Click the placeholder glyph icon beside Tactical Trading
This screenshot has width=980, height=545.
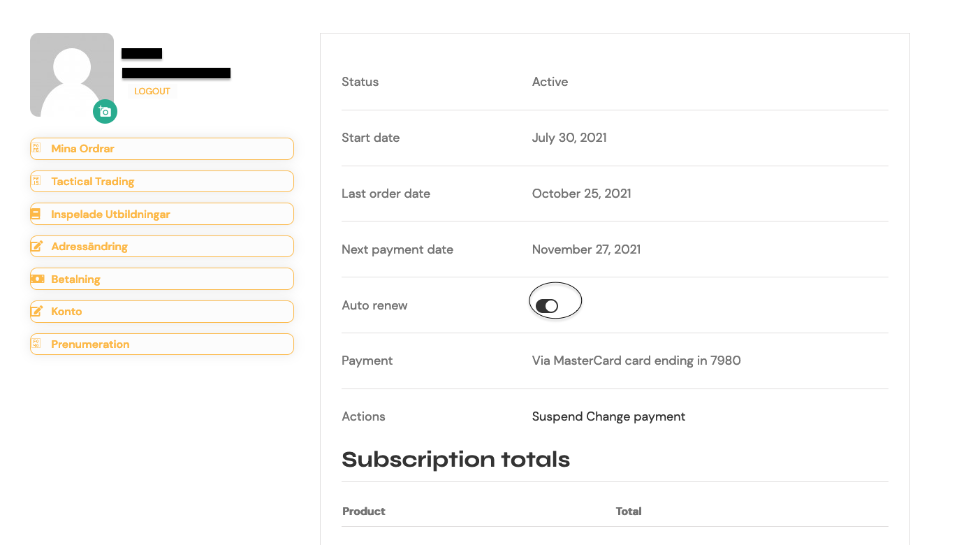click(36, 181)
